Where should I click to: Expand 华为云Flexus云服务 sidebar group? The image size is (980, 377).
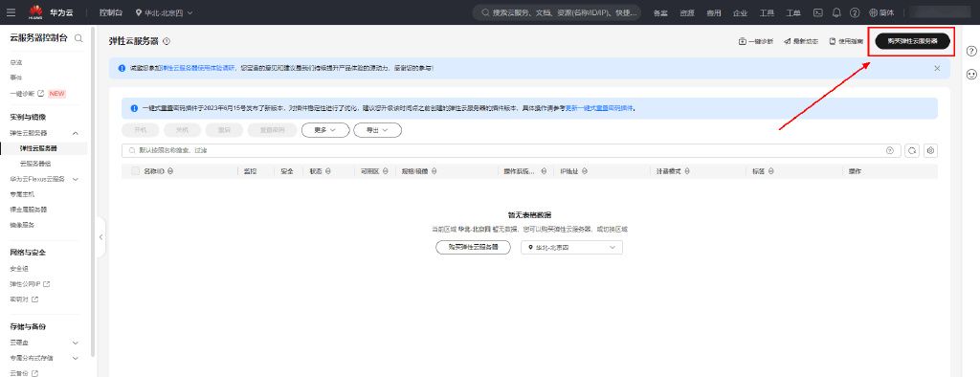tap(75, 179)
